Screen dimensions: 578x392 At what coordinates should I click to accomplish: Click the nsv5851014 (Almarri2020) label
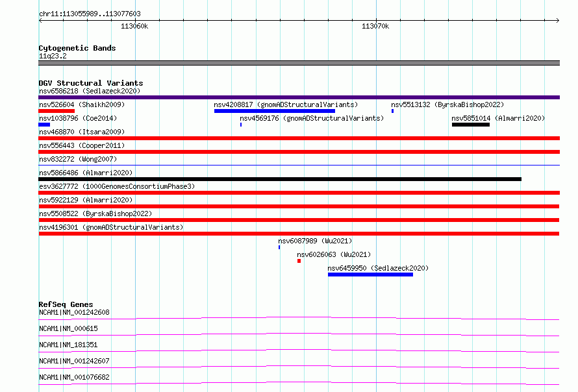click(498, 118)
